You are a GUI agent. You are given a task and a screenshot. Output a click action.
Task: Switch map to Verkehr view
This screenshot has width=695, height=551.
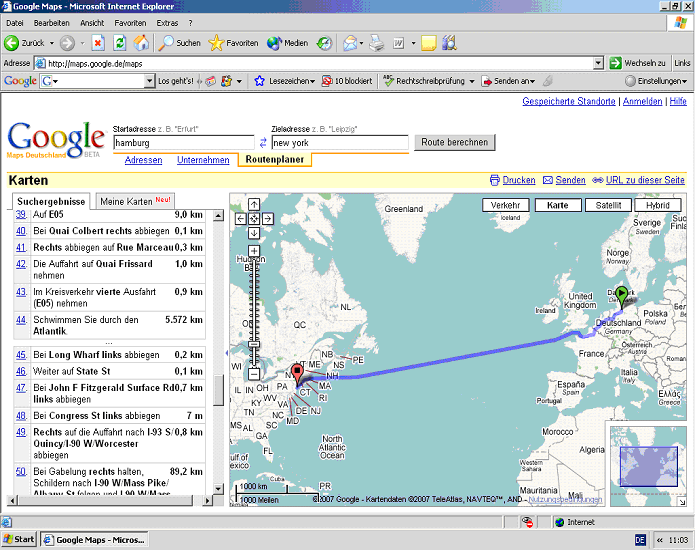(x=505, y=205)
